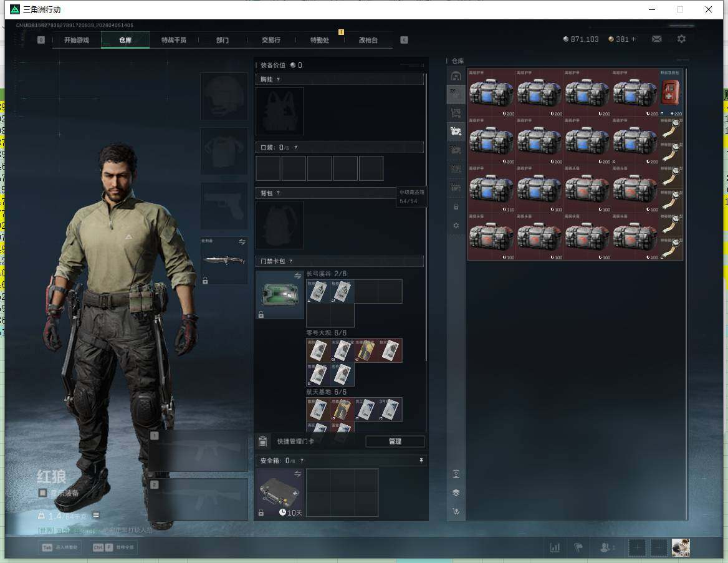
Task: Switch to the 特战干员 tab
Action: [174, 40]
